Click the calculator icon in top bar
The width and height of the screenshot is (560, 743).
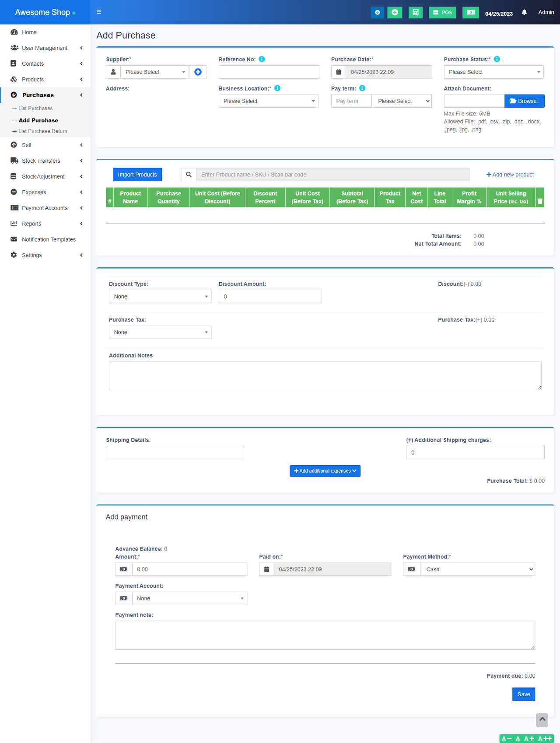pos(415,12)
